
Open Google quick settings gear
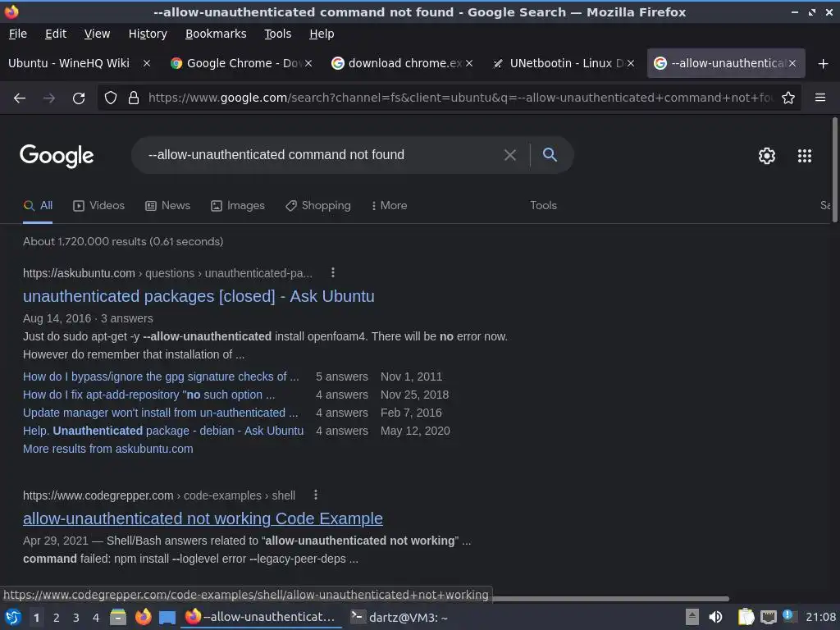(767, 156)
